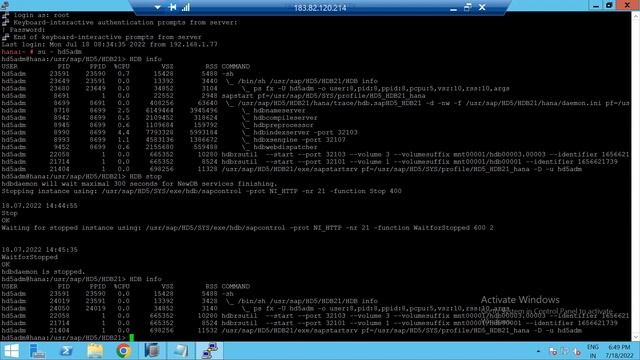Click the 183.82.120.214 connection bar title
Screen dimensions: 640x360
320,8
